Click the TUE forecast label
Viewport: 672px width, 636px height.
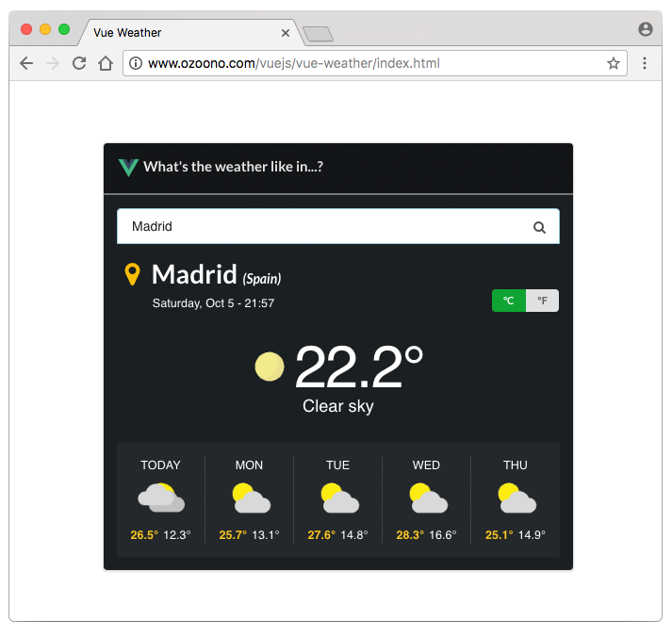(337, 465)
